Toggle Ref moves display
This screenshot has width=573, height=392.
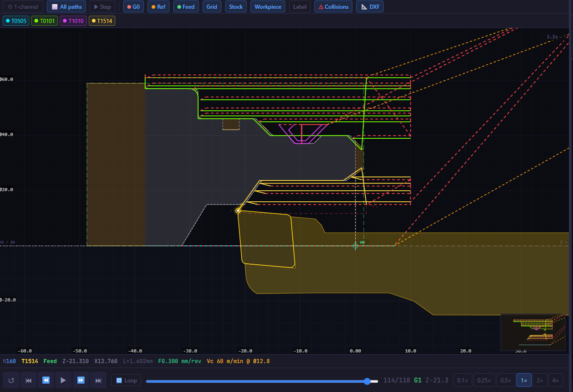(x=159, y=7)
